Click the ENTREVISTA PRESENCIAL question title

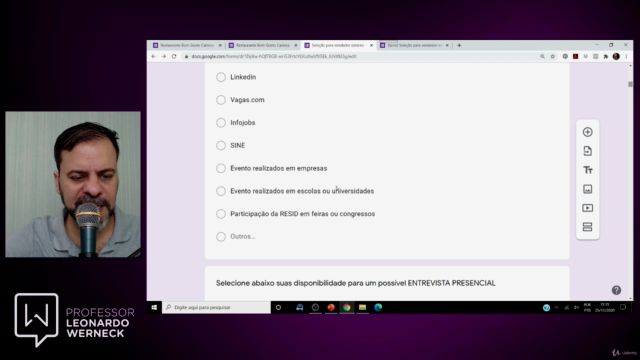click(x=356, y=283)
